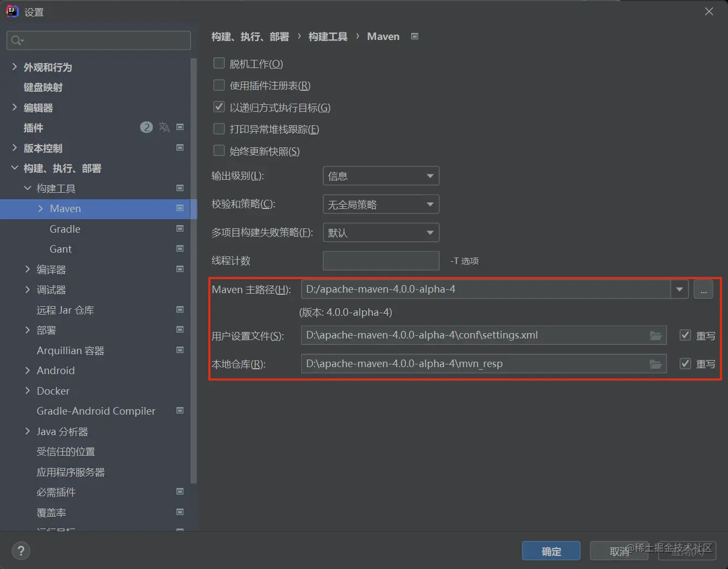Click 构建工具 breadcrumb link
The width and height of the screenshot is (728, 569).
click(x=328, y=37)
